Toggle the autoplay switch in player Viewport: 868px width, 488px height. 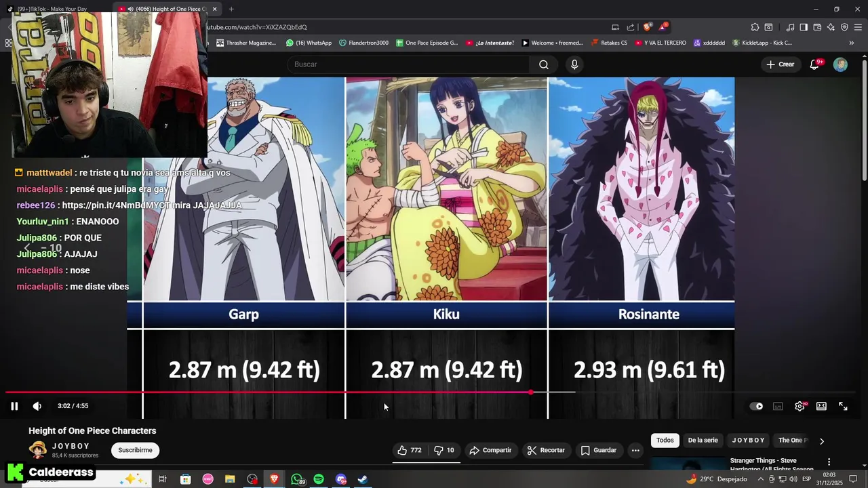pos(756,406)
